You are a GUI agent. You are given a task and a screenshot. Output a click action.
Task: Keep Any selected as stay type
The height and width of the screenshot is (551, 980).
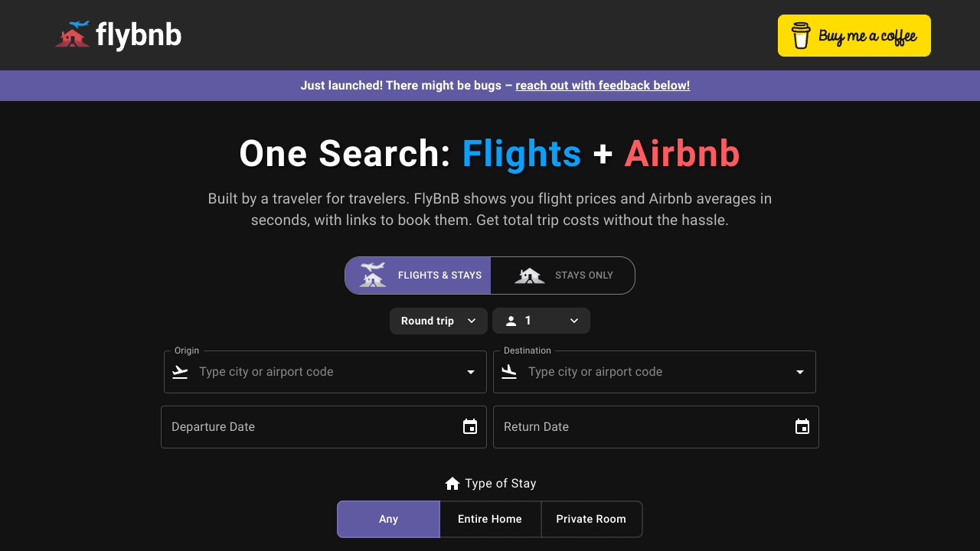click(x=388, y=519)
